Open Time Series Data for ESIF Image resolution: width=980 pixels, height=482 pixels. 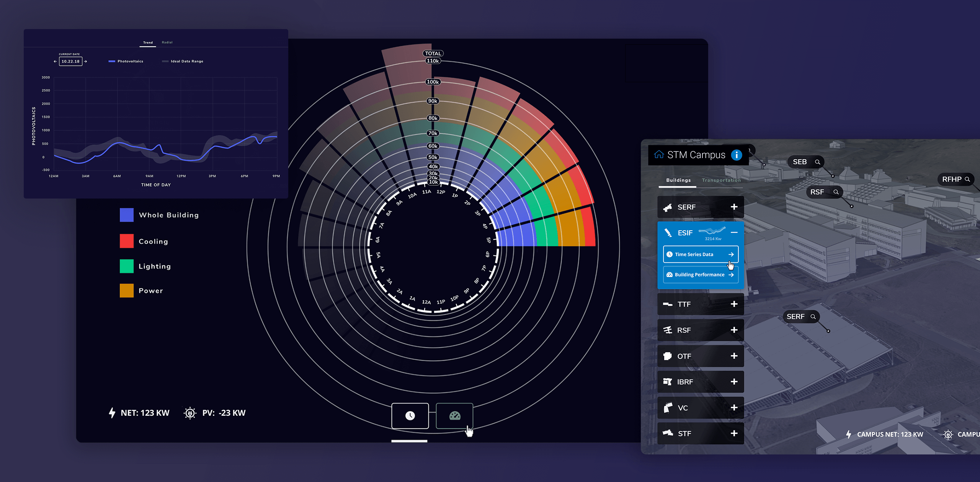[700, 254]
